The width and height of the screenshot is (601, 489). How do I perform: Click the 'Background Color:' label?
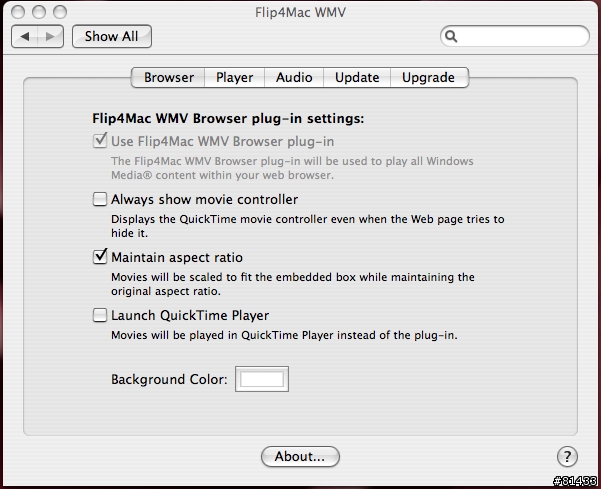pos(169,379)
